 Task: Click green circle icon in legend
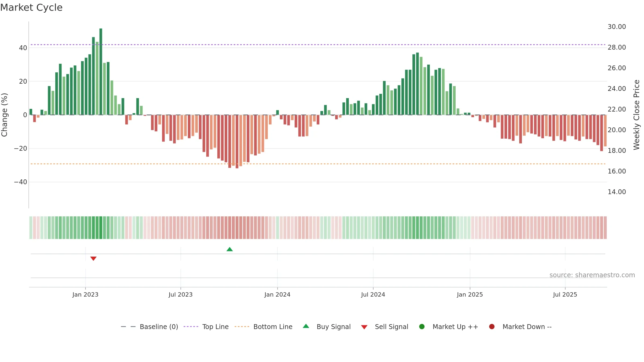pos(422,327)
